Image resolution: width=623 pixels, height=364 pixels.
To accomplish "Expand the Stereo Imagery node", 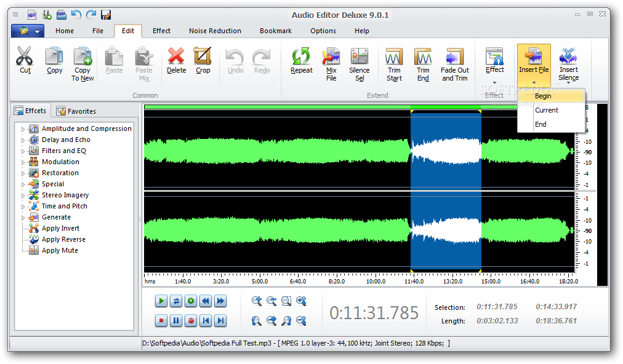I will pos(23,196).
